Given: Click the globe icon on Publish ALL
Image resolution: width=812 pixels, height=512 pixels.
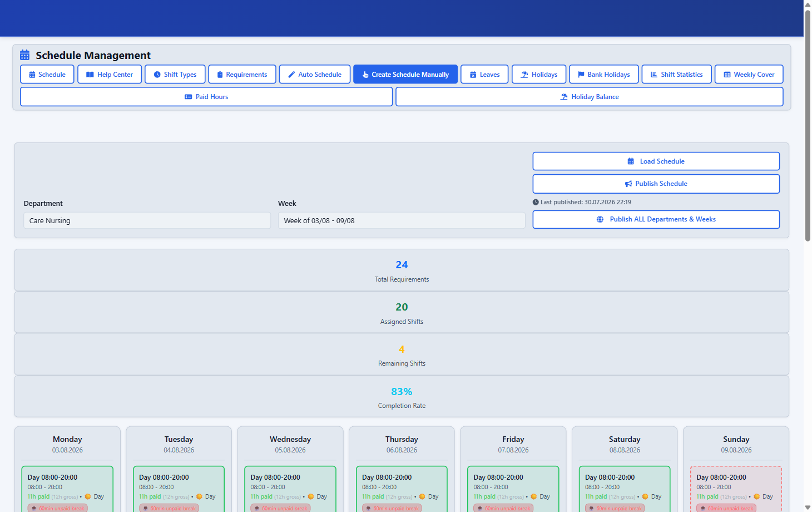Looking at the screenshot, I should 600,219.
